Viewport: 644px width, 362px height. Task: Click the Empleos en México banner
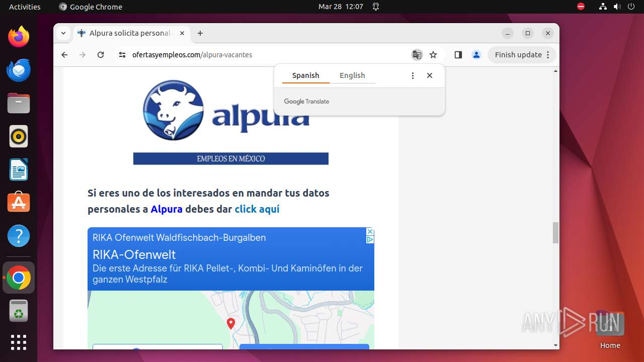pos(231,158)
